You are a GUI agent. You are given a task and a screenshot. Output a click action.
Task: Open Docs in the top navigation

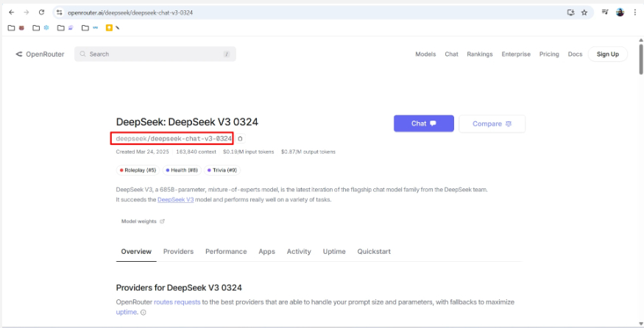[x=575, y=54]
